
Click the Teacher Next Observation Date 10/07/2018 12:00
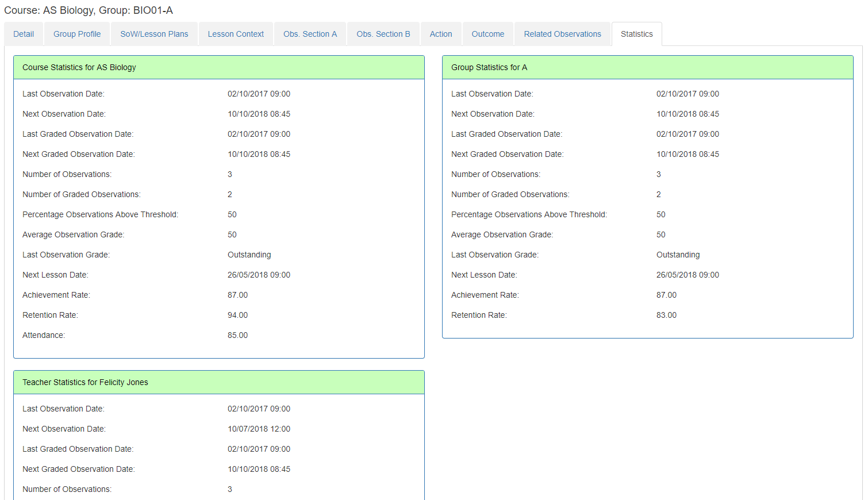pyautogui.click(x=259, y=429)
